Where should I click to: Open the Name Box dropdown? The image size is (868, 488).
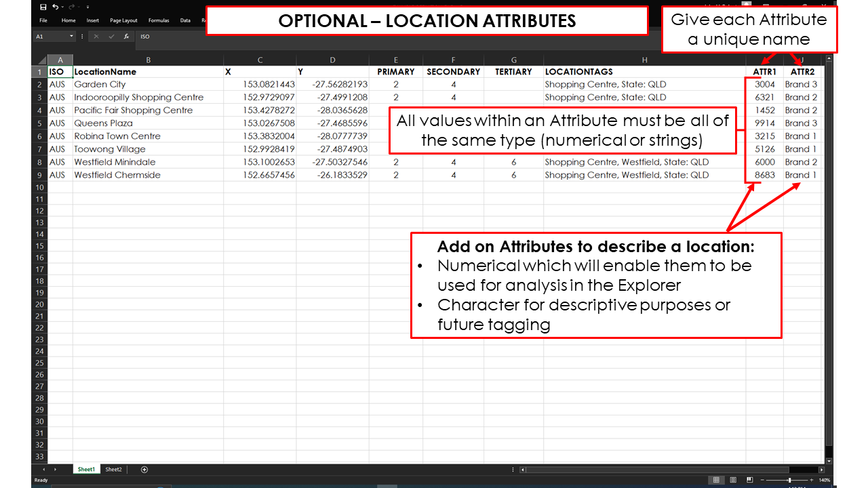[71, 36]
